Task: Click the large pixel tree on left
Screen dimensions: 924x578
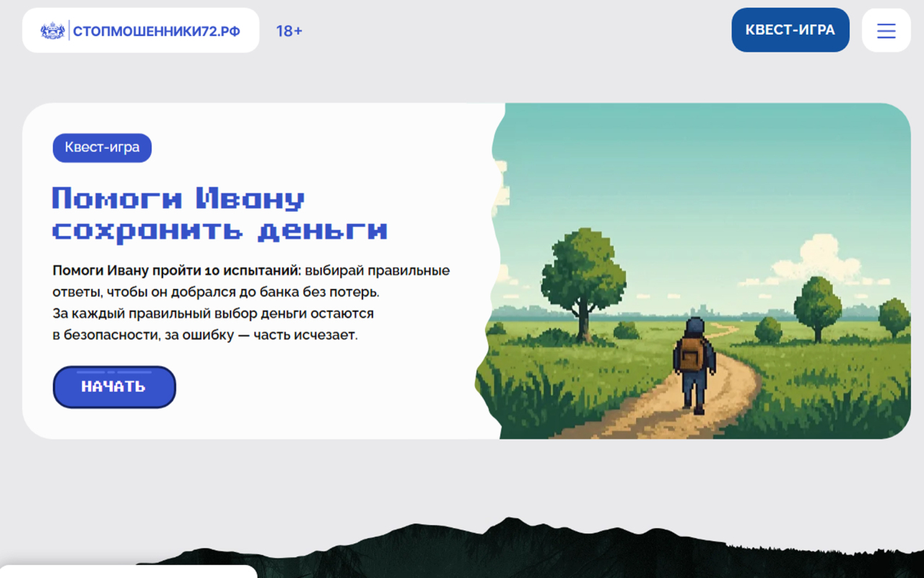Action: click(x=583, y=275)
